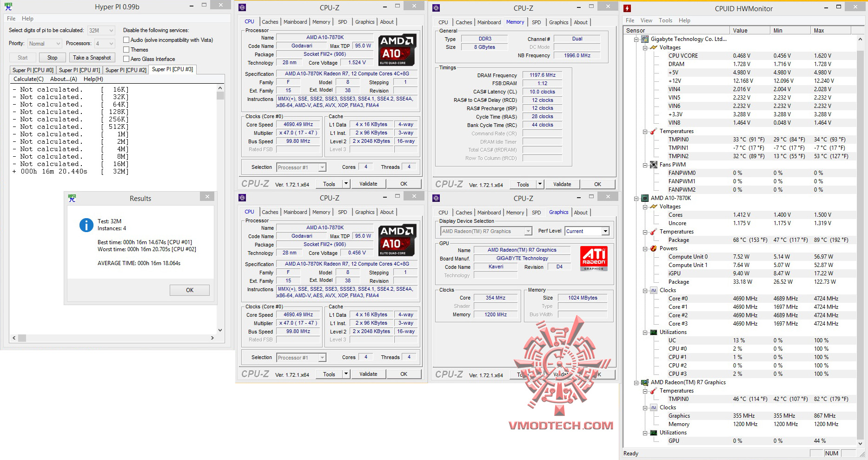Open the View menu in HWMonitor

coord(646,20)
